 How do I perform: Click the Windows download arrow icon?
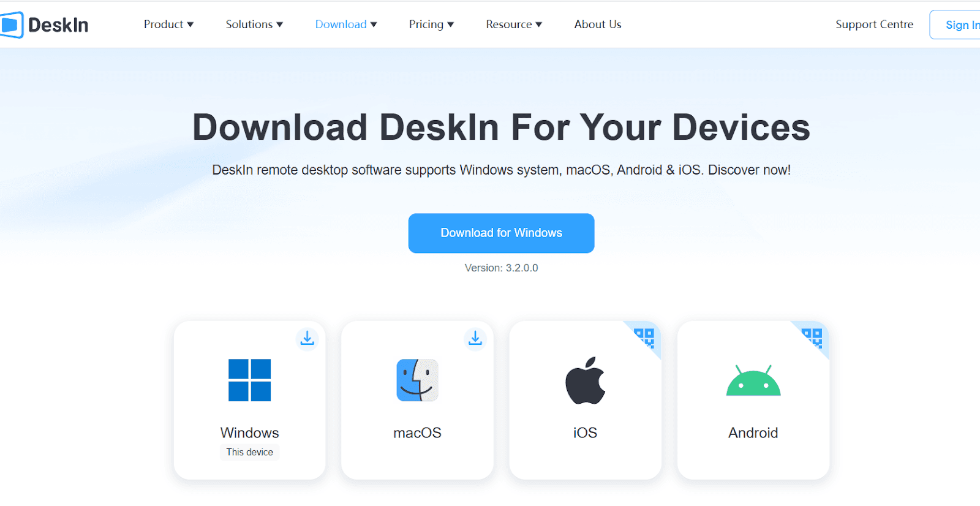(x=307, y=338)
